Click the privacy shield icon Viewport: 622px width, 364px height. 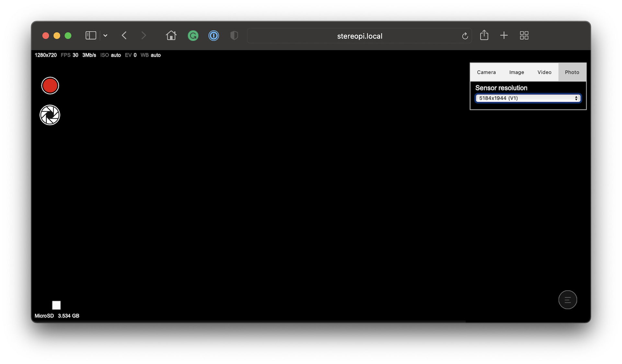pyautogui.click(x=234, y=36)
